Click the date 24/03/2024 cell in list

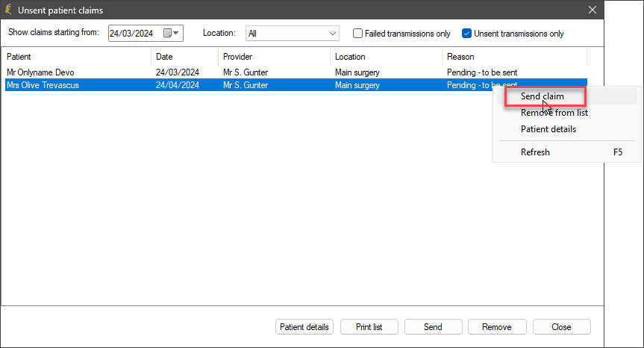178,72
